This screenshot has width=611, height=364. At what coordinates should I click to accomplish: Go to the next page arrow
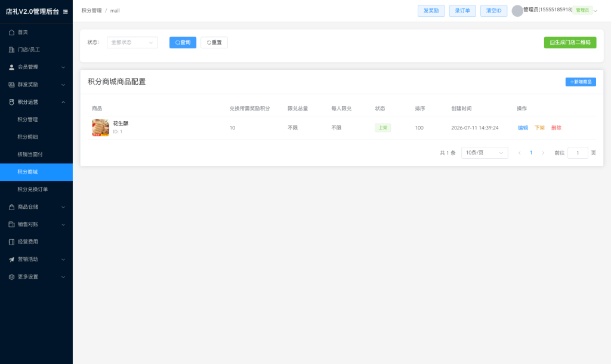tap(543, 153)
